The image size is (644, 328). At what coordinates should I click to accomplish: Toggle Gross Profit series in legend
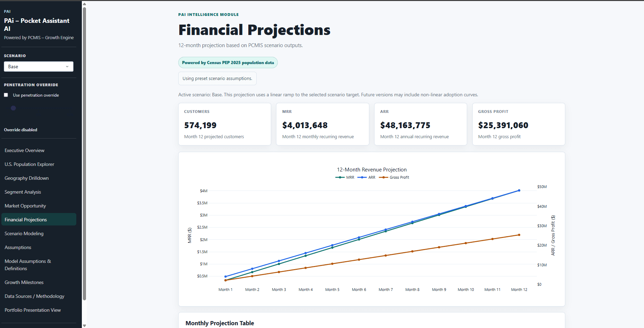click(x=394, y=177)
